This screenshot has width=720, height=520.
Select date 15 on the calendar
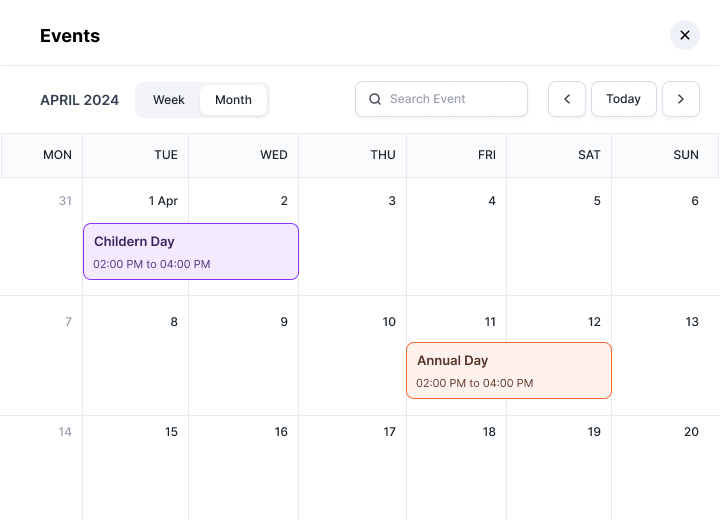point(171,432)
